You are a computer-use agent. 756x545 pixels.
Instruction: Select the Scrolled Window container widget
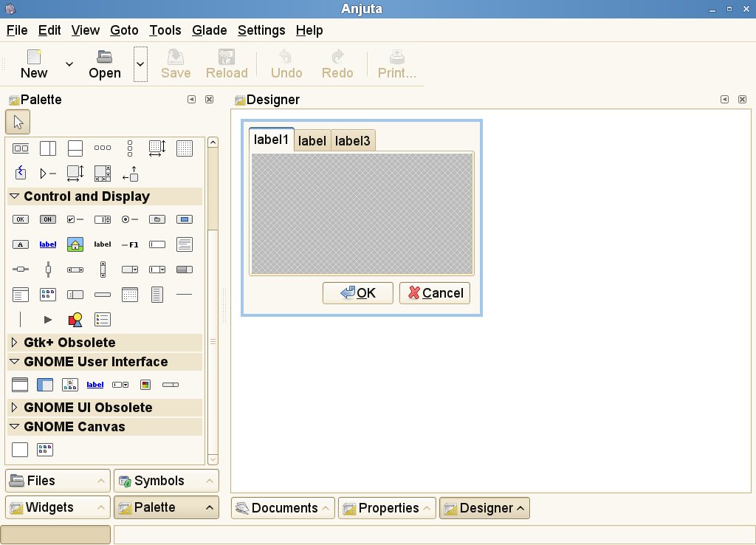103,173
